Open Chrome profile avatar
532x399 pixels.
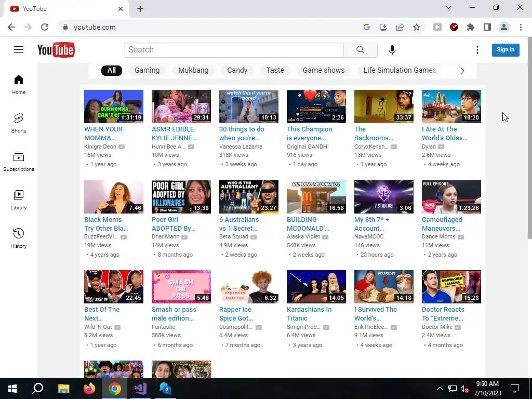[504, 27]
